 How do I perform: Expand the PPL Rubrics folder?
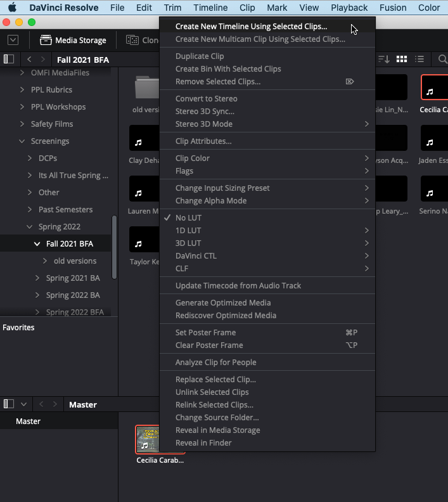click(x=22, y=89)
